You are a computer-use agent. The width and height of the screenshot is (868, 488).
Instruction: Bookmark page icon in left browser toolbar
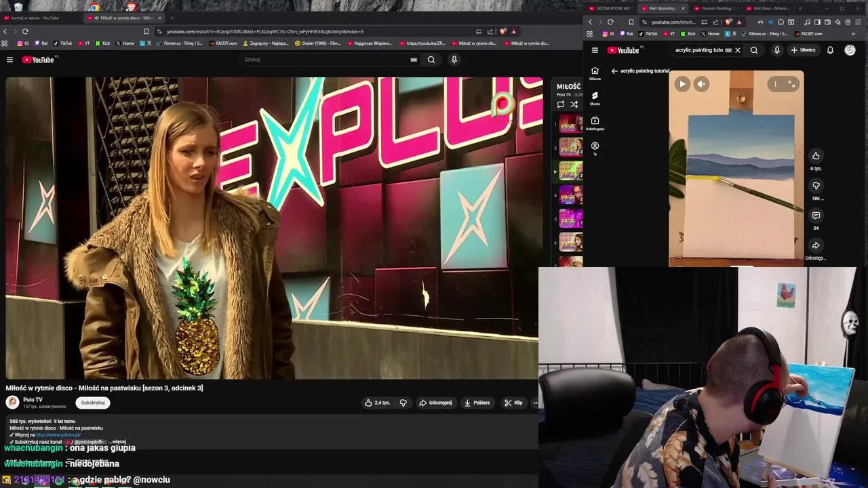tap(146, 31)
